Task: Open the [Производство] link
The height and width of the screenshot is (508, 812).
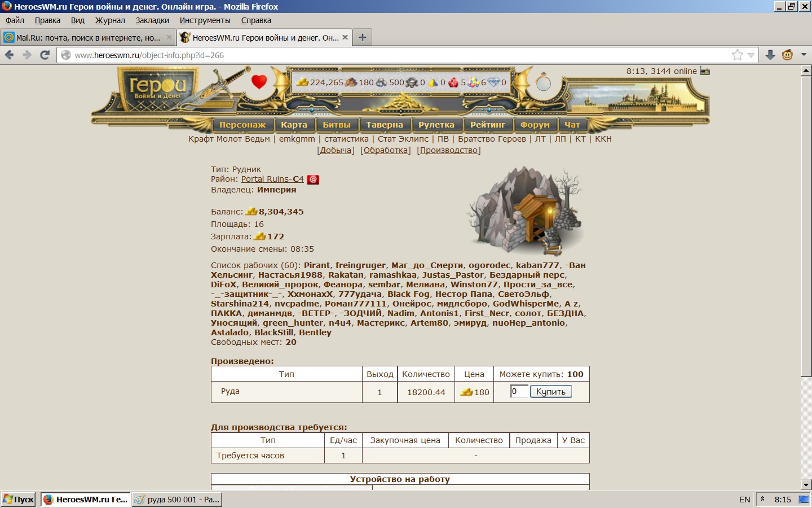Action: click(x=449, y=150)
